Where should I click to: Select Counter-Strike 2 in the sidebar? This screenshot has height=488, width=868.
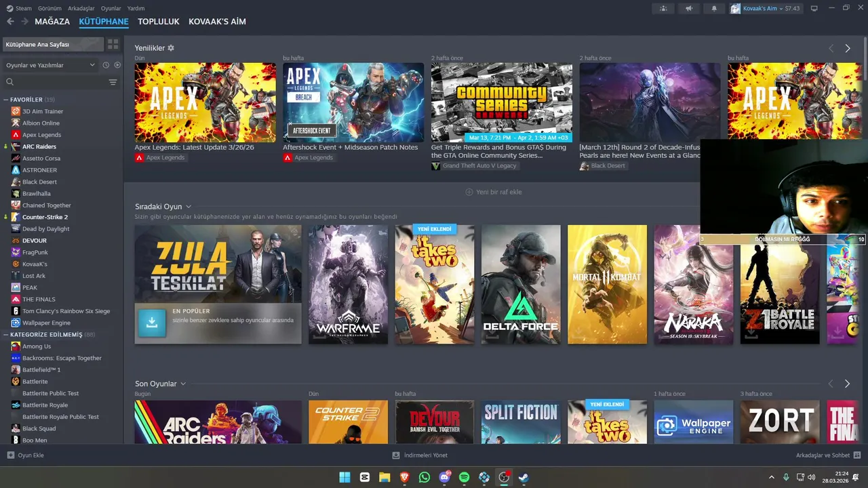point(45,217)
